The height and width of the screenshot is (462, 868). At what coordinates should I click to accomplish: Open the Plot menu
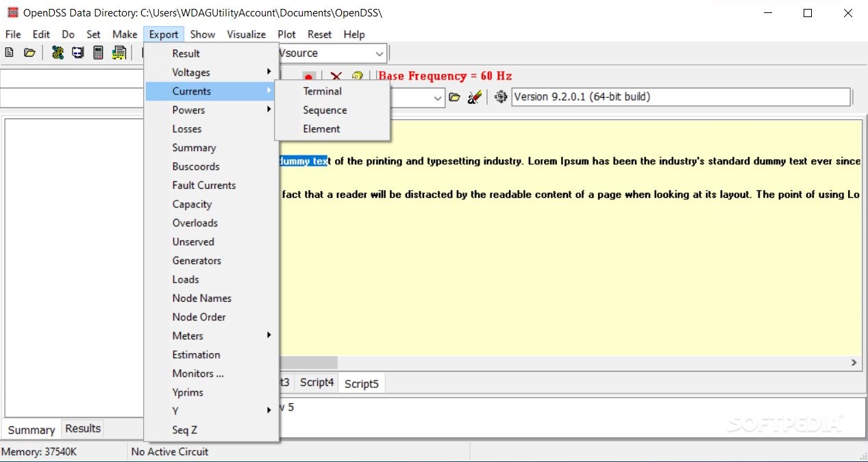[x=286, y=34]
